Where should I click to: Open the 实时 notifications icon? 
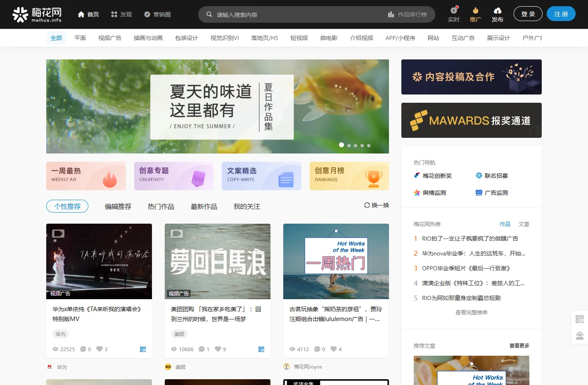(454, 10)
